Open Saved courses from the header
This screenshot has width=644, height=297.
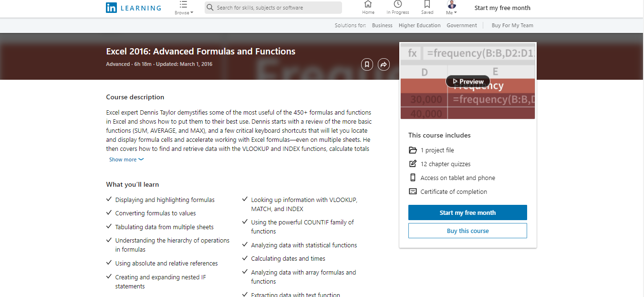[427, 8]
